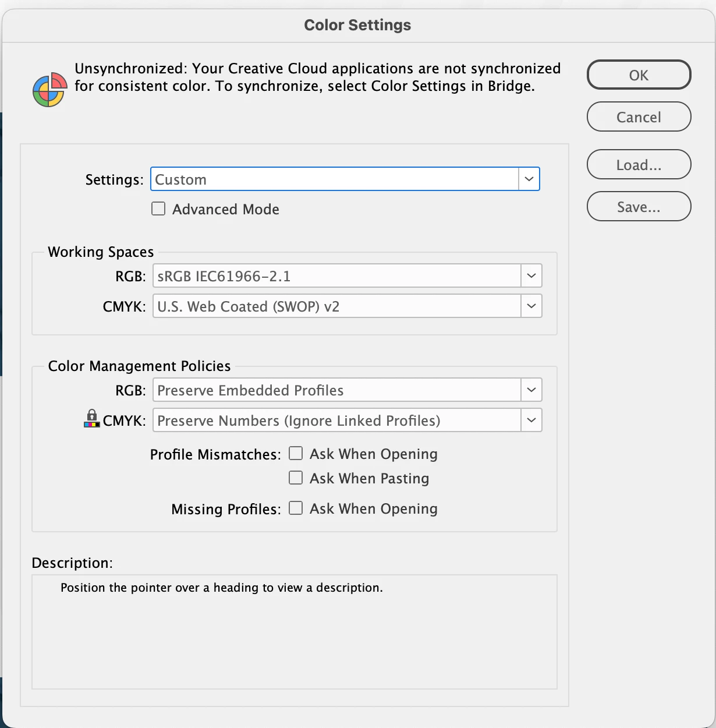716x728 pixels.
Task: Click the Profile Mismatches label
Action: [215, 454]
